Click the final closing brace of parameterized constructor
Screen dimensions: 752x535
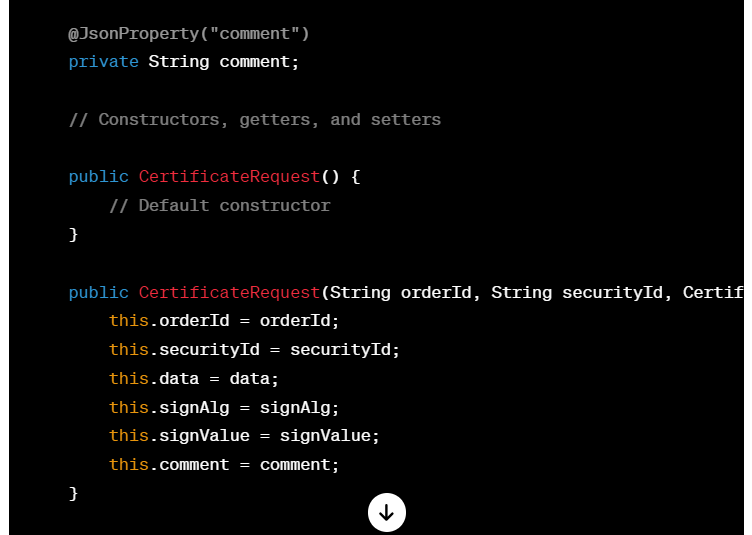click(x=73, y=493)
